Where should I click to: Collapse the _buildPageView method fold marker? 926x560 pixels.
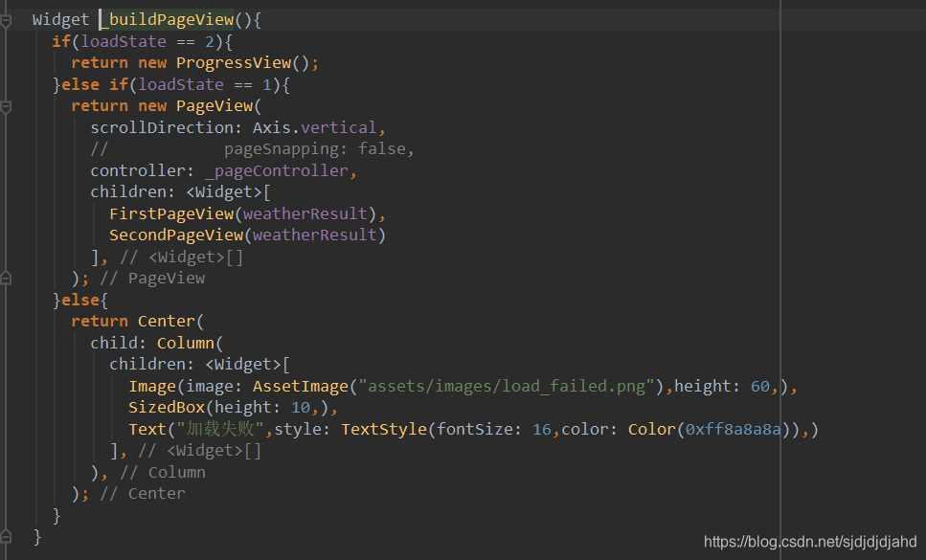[6, 21]
